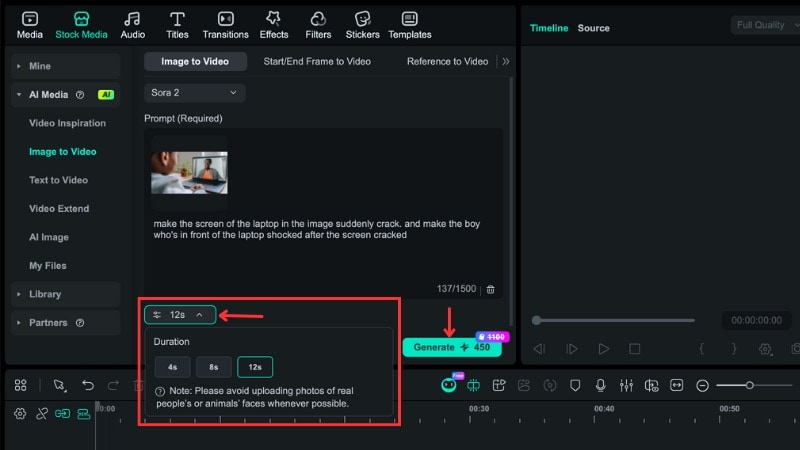Switch to Start/End Frame to Video tab

pyautogui.click(x=317, y=61)
